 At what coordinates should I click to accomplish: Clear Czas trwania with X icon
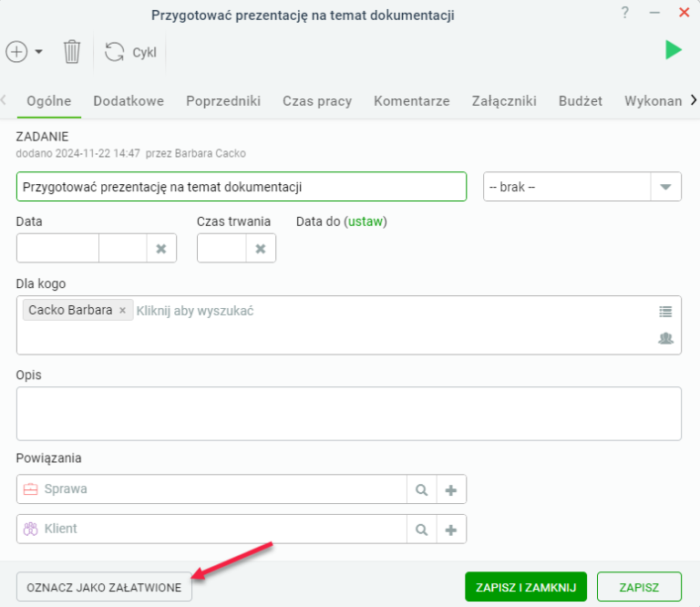[261, 249]
